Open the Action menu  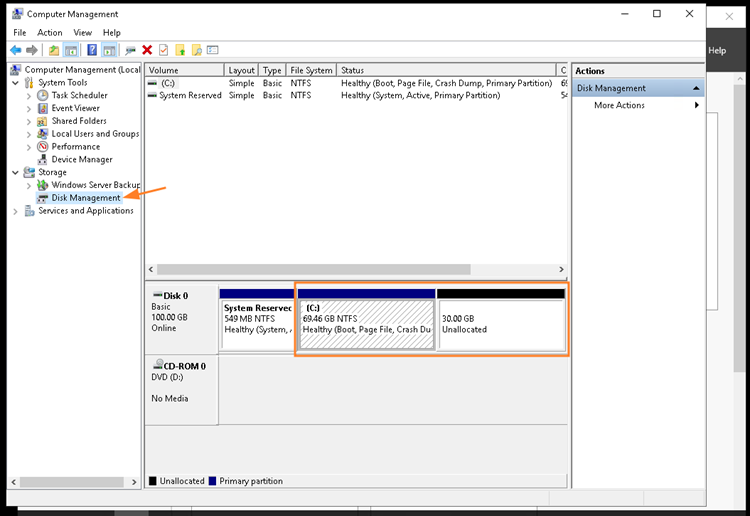(x=50, y=33)
